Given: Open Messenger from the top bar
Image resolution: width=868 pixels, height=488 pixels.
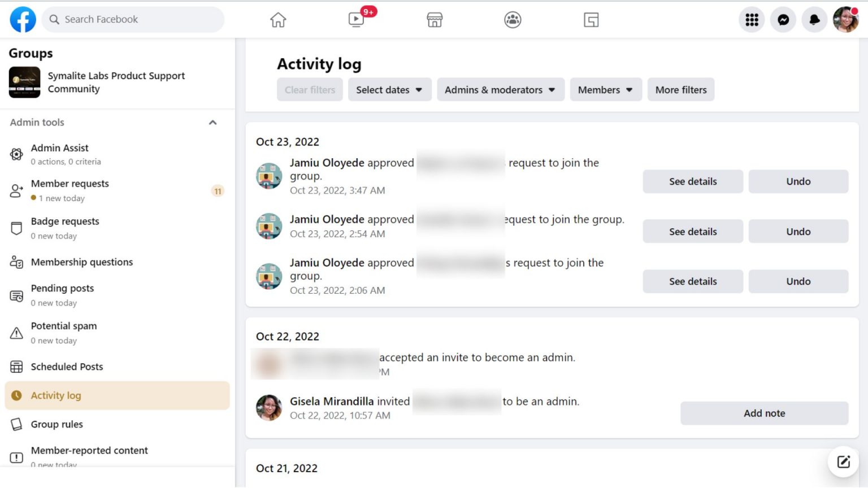Looking at the screenshot, I should [x=783, y=19].
